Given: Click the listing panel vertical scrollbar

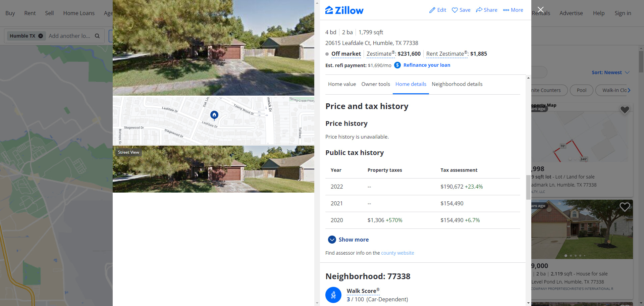Looking at the screenshot, I should pos(528,187).
